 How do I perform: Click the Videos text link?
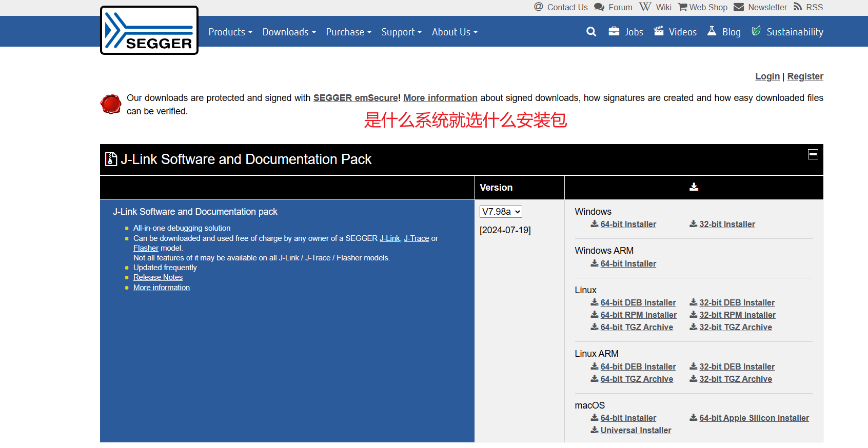(682, 32)
